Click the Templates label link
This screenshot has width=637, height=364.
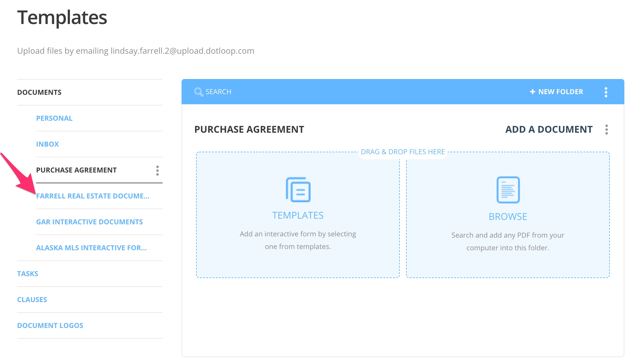298,215
